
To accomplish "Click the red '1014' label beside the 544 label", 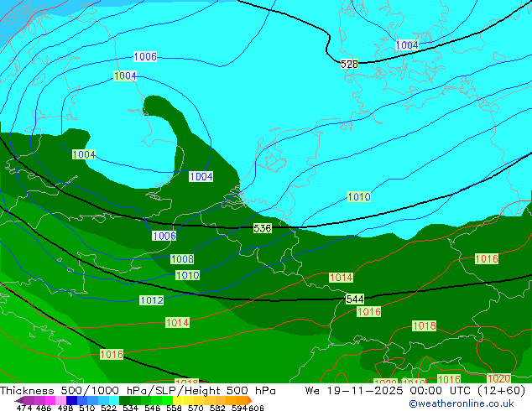I will [x=342, y=278].
